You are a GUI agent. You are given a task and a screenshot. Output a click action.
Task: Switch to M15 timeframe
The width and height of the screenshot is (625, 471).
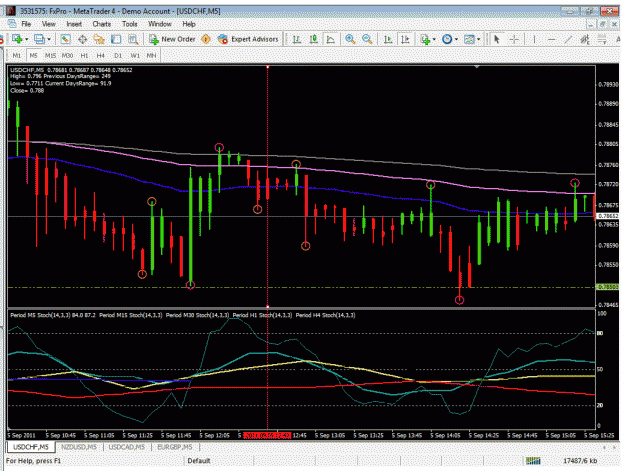(x=50, y=55)
